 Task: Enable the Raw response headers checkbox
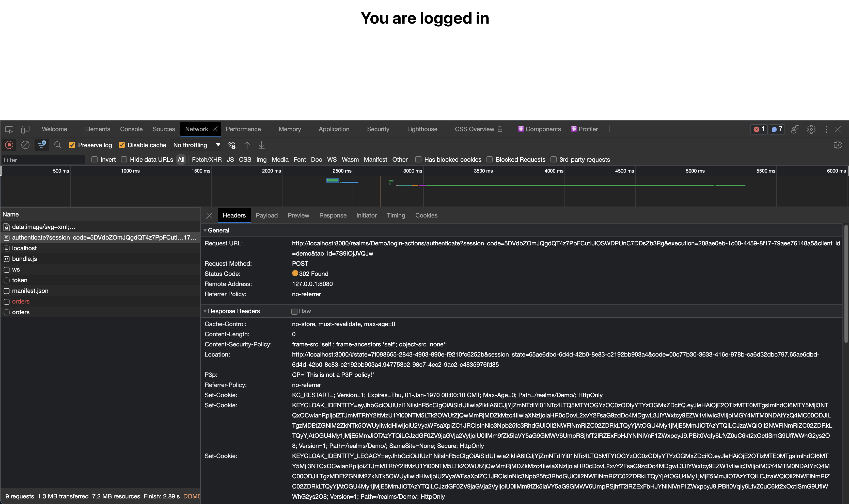[294, 311]
